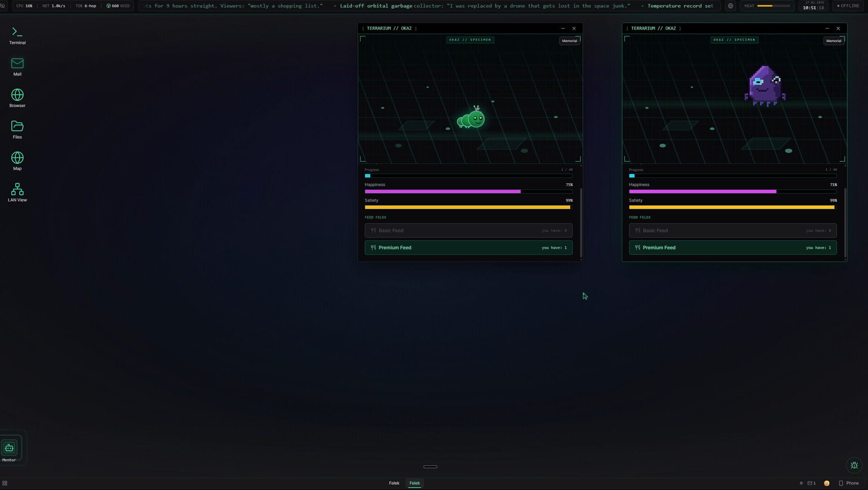This screenshot has height=490, width=868.
Task: Click the 'OKAZ // SPECIMEN' label in the left Terrarium
Action: [x=470, y=40]
